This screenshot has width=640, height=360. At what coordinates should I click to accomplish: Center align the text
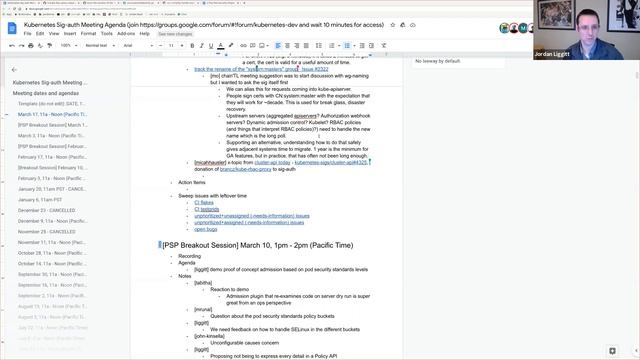tap(287, 45)
